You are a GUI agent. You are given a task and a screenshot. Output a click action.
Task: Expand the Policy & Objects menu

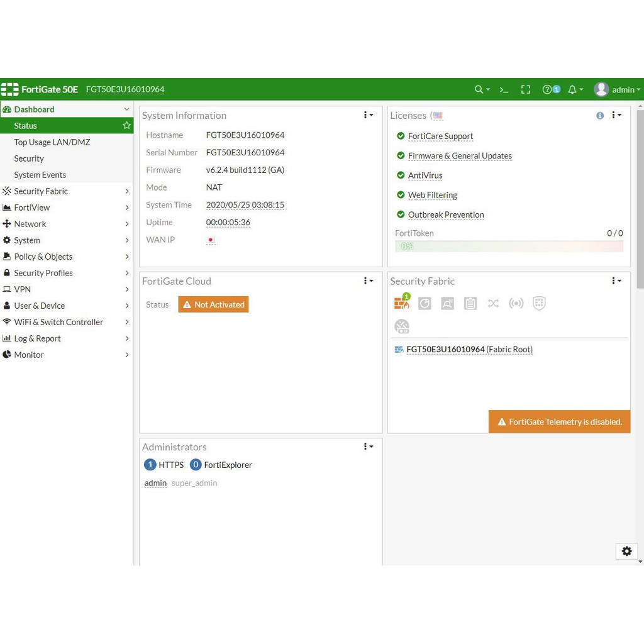(67, 257)
